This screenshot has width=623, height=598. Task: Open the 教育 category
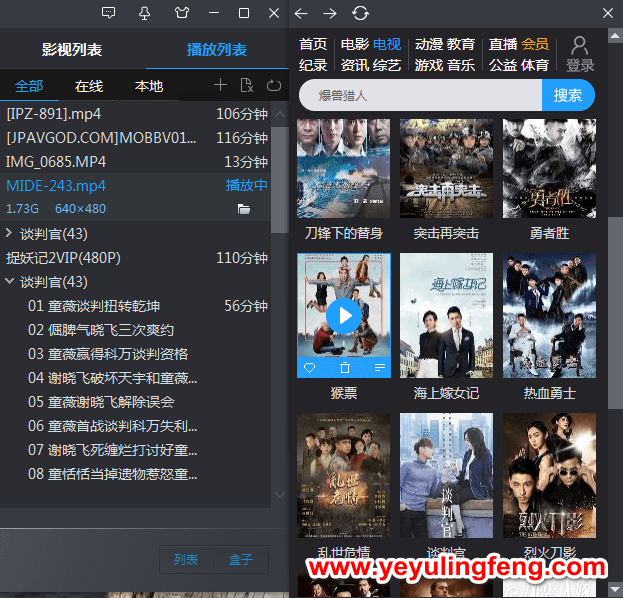(460, 44)
